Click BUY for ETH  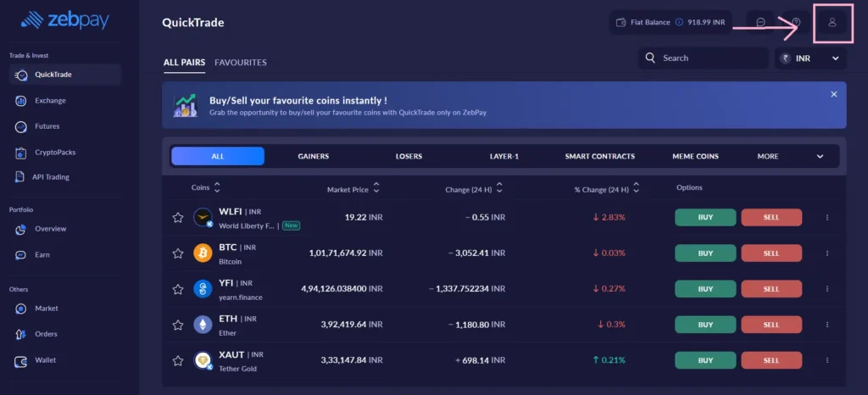coord(705,325)
